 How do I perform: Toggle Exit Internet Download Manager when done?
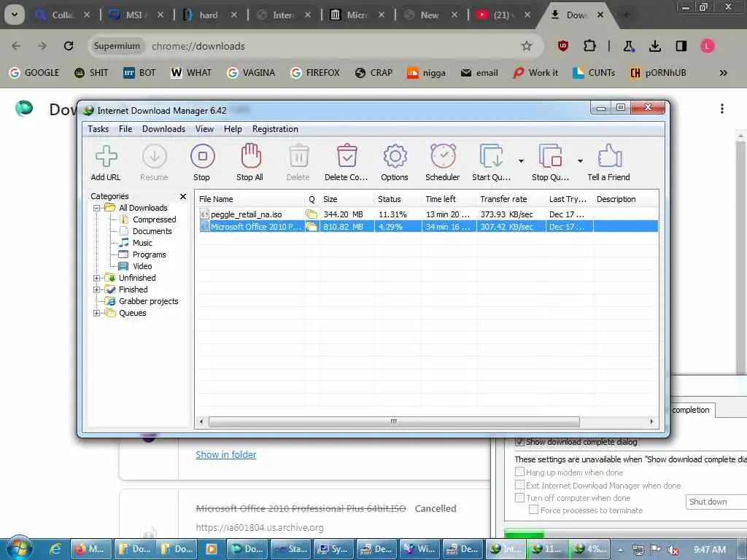(x=519, y=485)
